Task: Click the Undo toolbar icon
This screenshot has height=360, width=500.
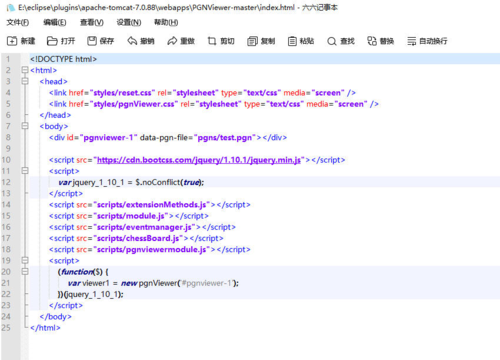Action: coord(132,41)
